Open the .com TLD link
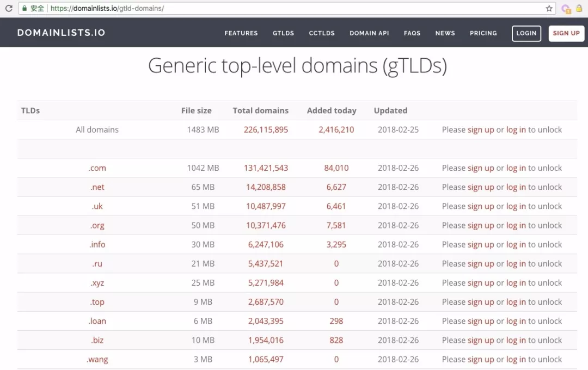This screenshot has height=370, width=588. coord(97,168)
